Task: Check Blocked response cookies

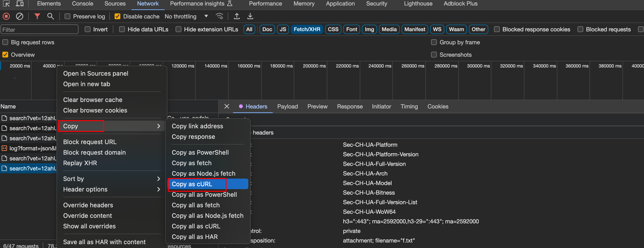Action: pos(497,29)
